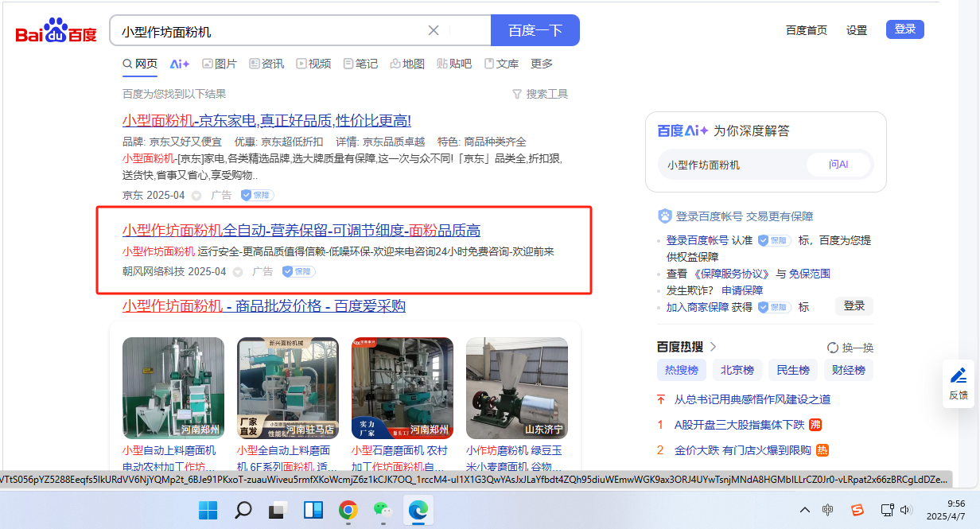Screen dimensions: 980x529
Task: Switch to the 笔记 tab
Action: 360,64
